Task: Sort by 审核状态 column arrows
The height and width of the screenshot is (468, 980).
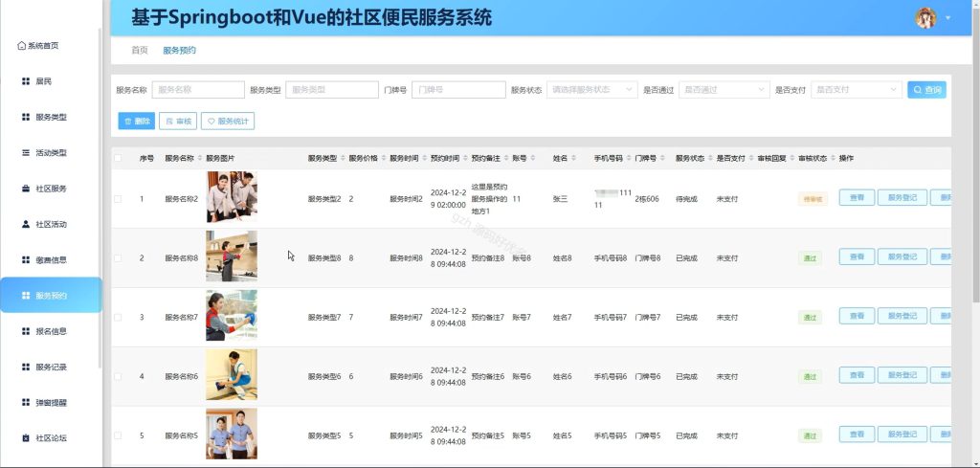Action: [x=833, y=158]
